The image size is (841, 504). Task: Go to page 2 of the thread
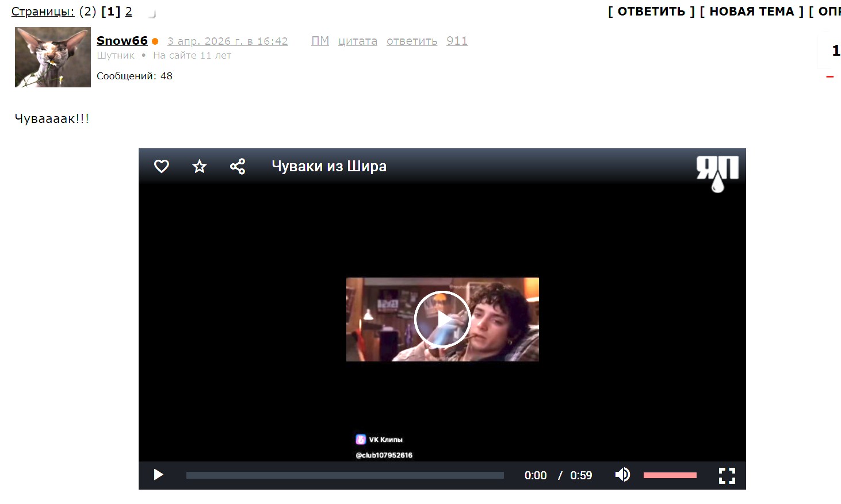(129, 11)
